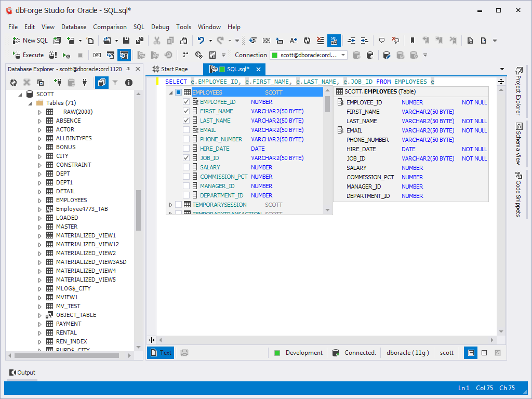Click the Cut scissors icon
532x399 pixels.
tap(157, 41)
